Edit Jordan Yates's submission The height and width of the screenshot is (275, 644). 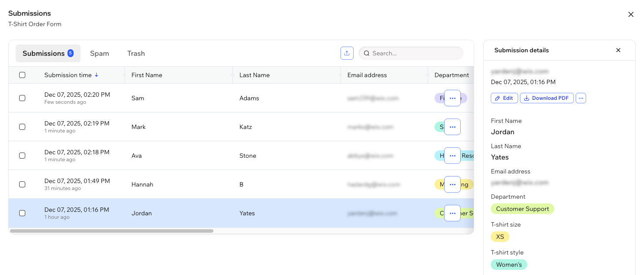coord(504,98)
